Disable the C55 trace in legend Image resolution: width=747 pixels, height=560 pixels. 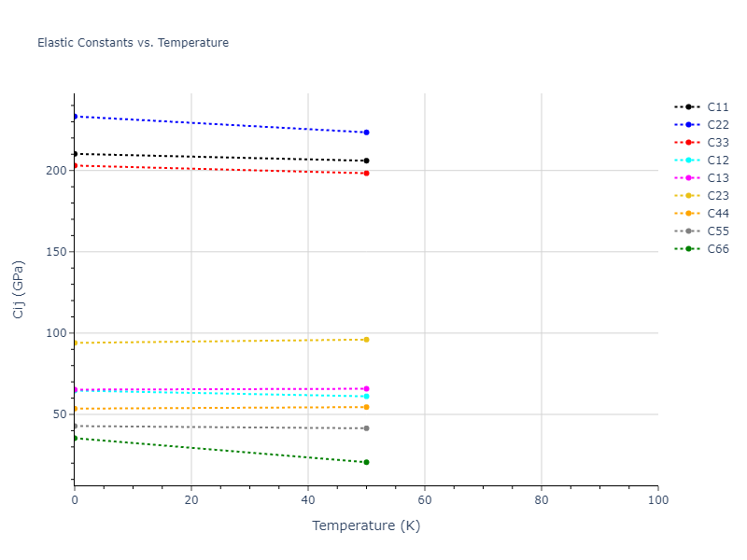(x=717, y=231)
